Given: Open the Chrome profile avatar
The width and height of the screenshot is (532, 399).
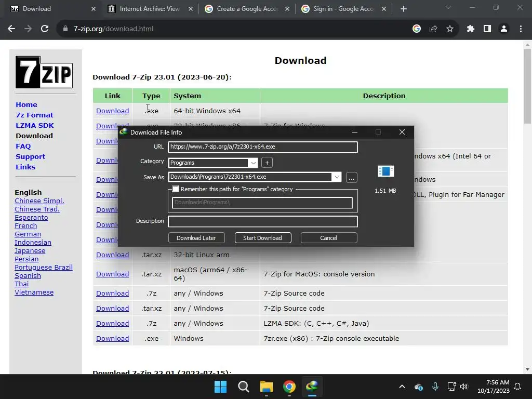Looking at the screenshot, I should (504, 29).
